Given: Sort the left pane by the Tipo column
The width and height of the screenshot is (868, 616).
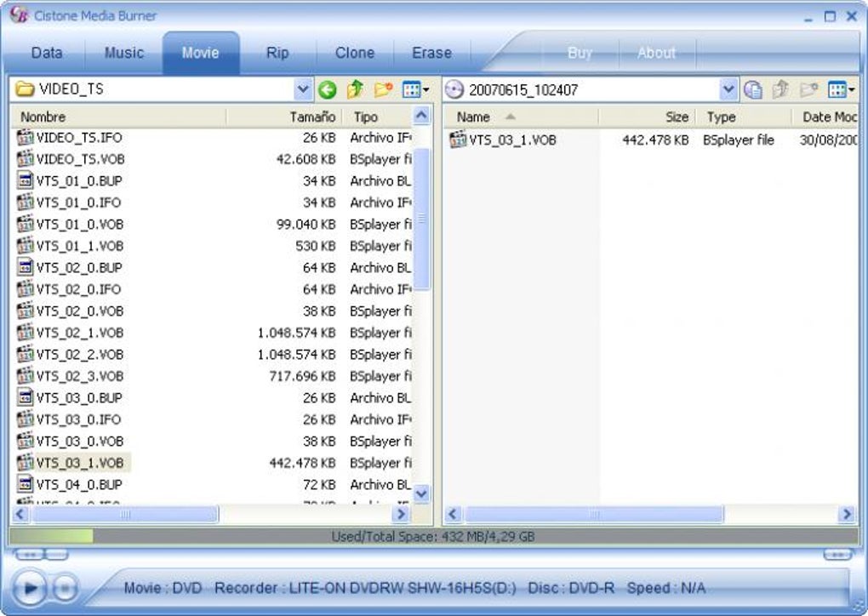Looking at the screenshot, I should 379,117.
